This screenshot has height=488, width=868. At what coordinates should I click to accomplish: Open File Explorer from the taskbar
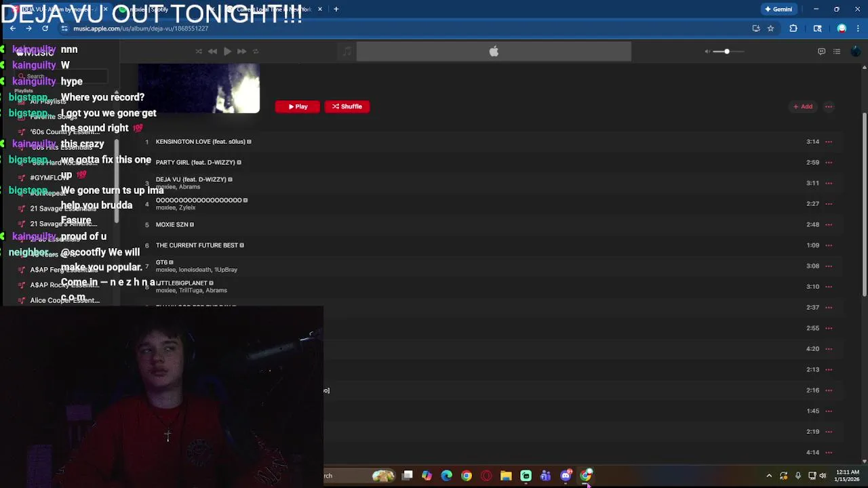point(506,476)
